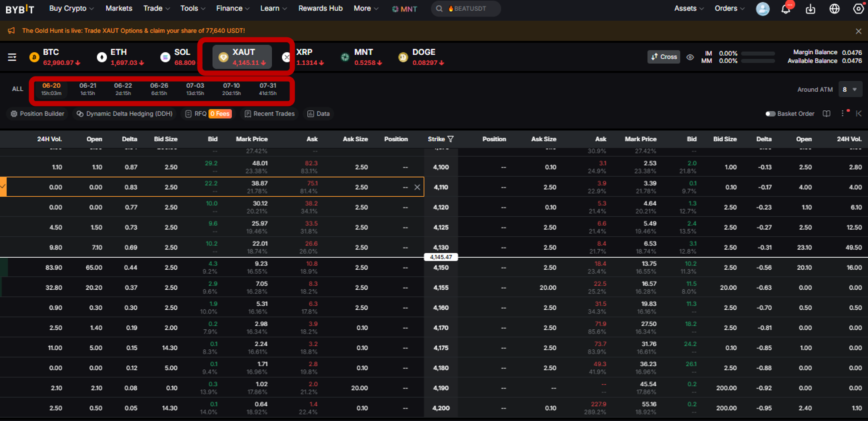This screenshot has height=421, width=868.
Task: Click call Bid 29.2 for strike 4,100
Action: pos(211,163)
